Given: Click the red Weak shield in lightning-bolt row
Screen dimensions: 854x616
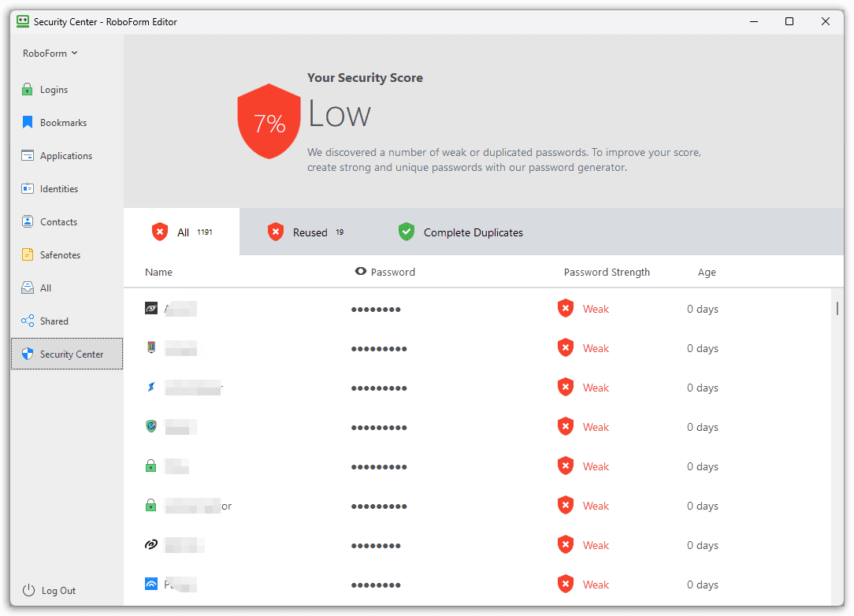Looking at the screenshot, I should click(x=566, y=388).
